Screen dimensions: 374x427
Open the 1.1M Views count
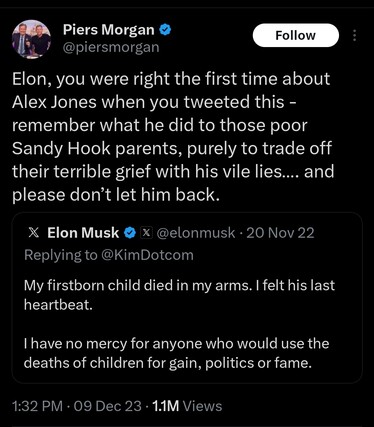tap(187, 406)
